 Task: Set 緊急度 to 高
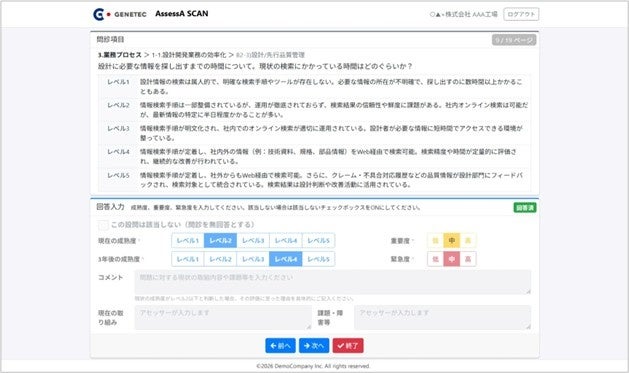pos(468,259)
